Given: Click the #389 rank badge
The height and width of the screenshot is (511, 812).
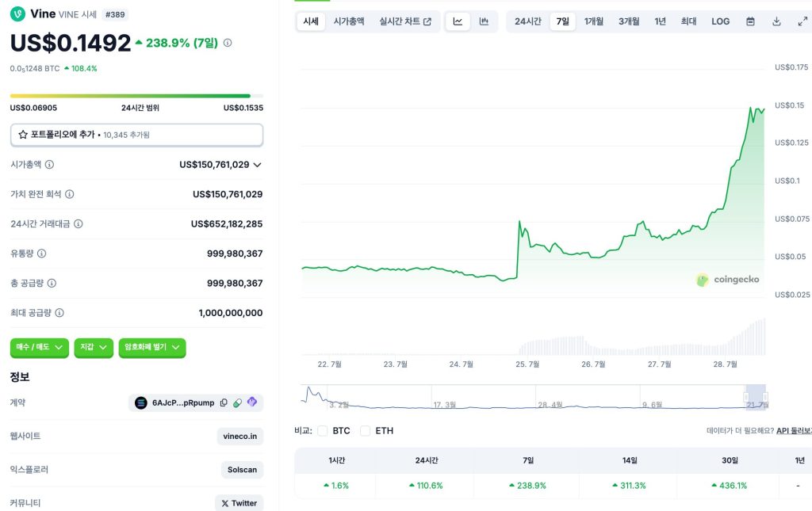Looking at the screenshot, I should (x=115, y=14).
